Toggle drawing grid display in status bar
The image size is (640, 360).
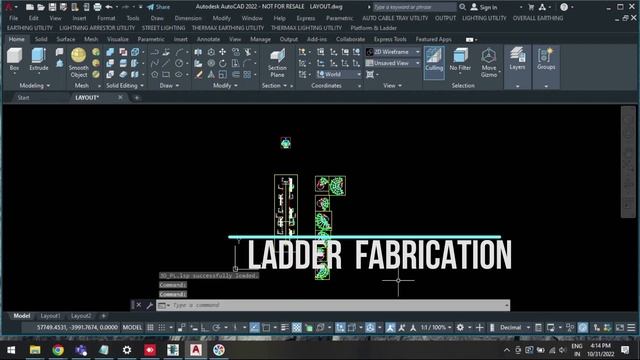pyautogui.click(x=150, y=327)
